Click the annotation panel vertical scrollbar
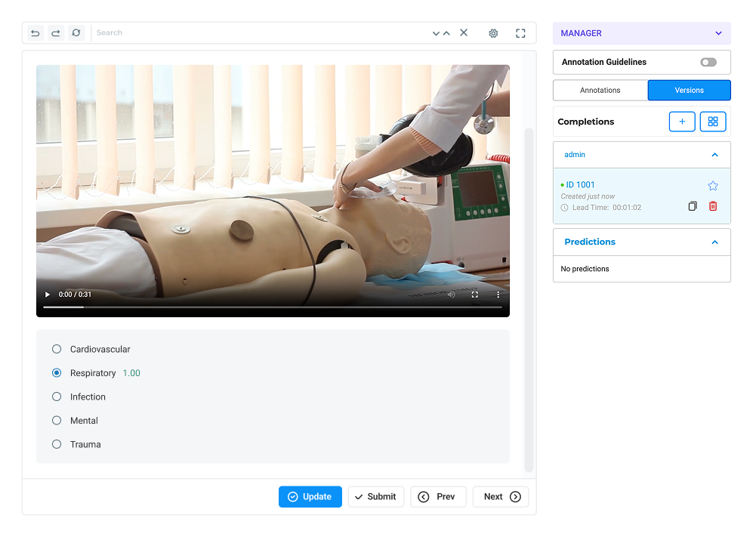The width and height of the screenshot is (756, 537). click(529, 299)
